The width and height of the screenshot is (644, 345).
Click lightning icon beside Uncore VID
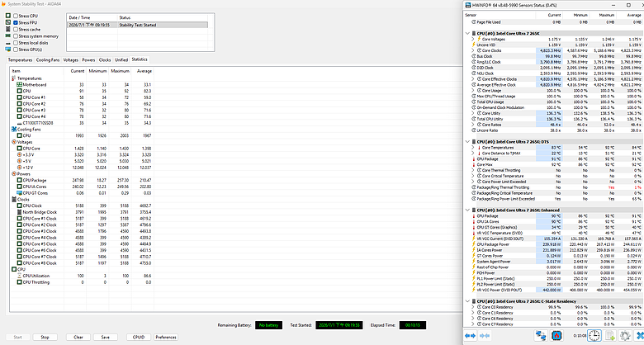click(x=474, y=45)
